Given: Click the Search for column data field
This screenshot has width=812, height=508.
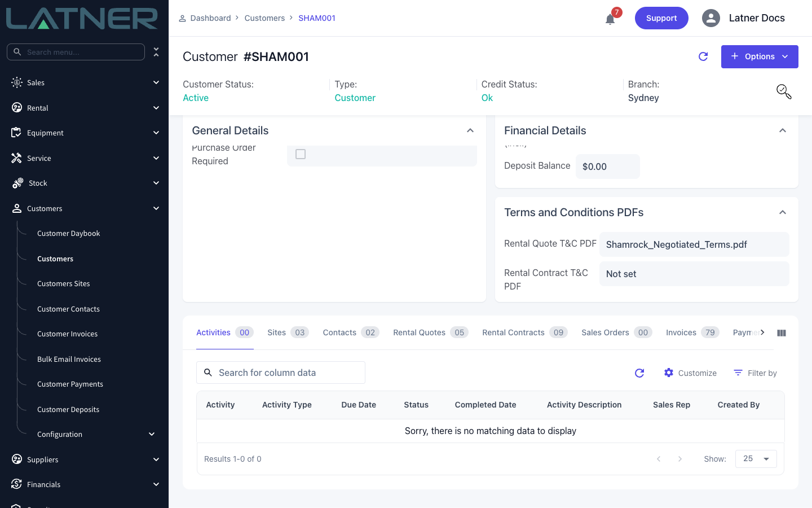Looking at the screenshot, I should pyautogui.click(x=281, y=373).
